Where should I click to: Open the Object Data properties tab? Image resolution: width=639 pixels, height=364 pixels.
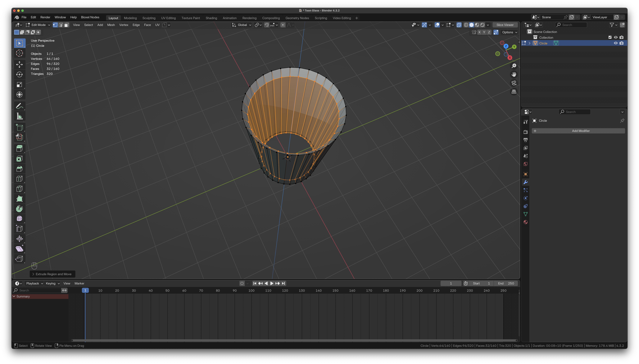525,214
